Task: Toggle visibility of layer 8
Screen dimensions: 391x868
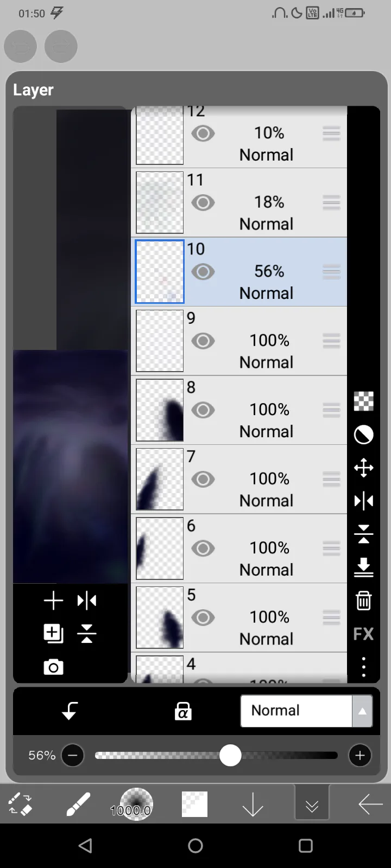Action: tap(203, 410)
